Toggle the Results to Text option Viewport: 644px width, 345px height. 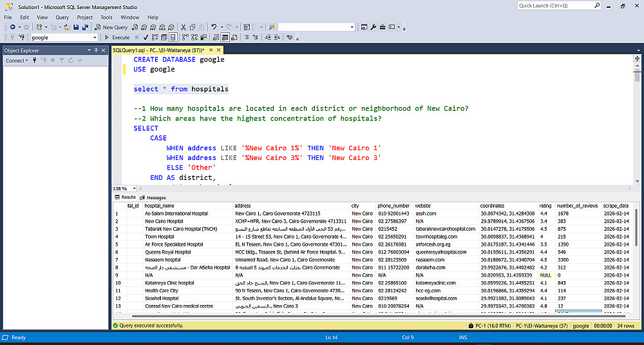pyautogui.click(x=217, y=37)
